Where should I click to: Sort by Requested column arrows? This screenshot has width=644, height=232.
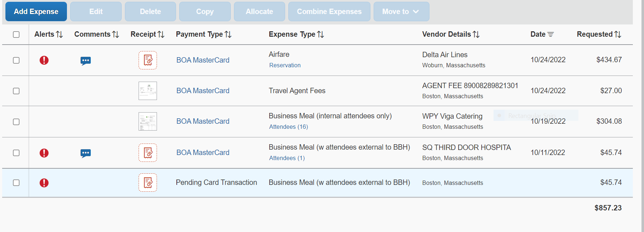click(x=618, y=34)
